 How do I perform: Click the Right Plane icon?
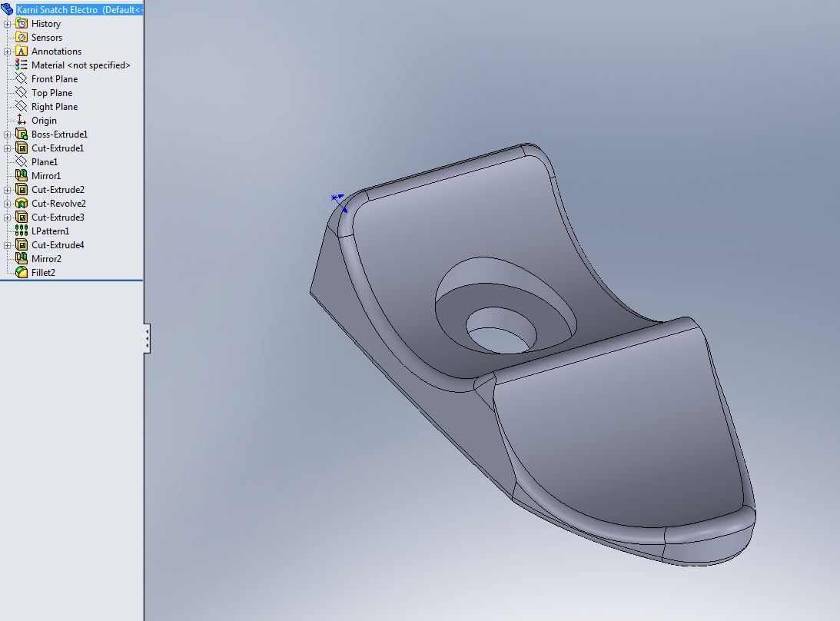(22, 107)
